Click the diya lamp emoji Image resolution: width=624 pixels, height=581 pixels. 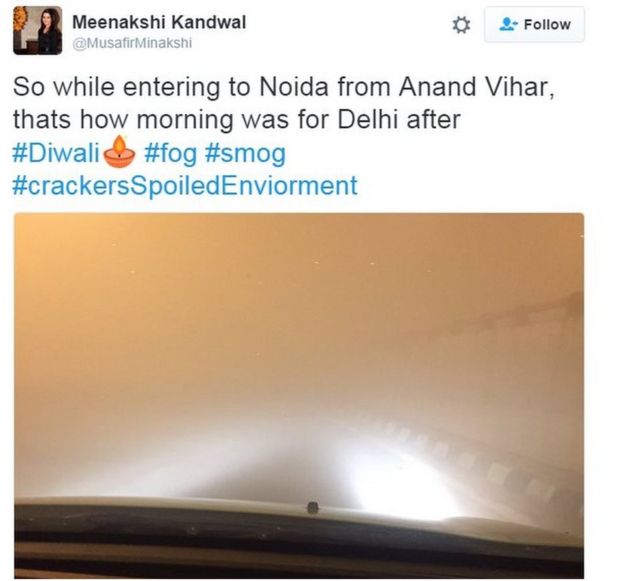pyautogui.click(x=119, y=152)
